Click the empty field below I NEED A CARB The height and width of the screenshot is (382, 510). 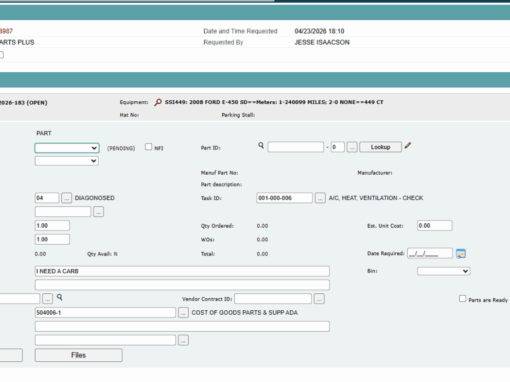click(182, 285)
